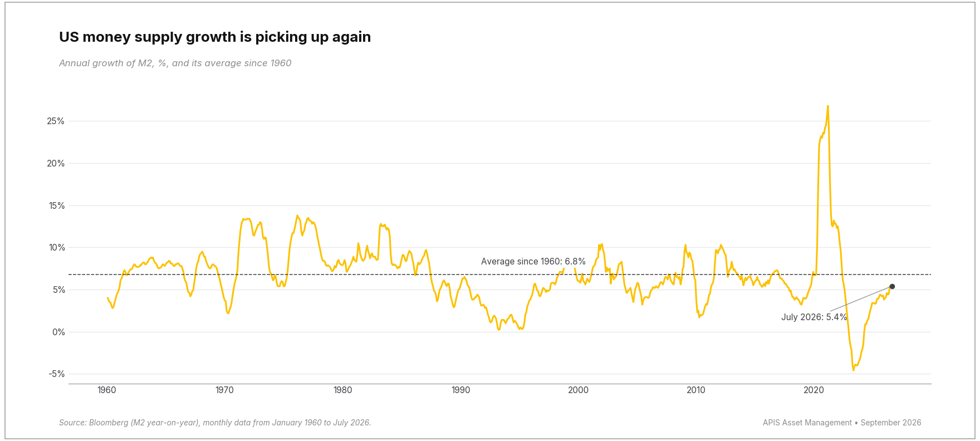Click the 2020 x-axis tick label
The height and width of the screenshot is (441, 980).
coord(814,390)
